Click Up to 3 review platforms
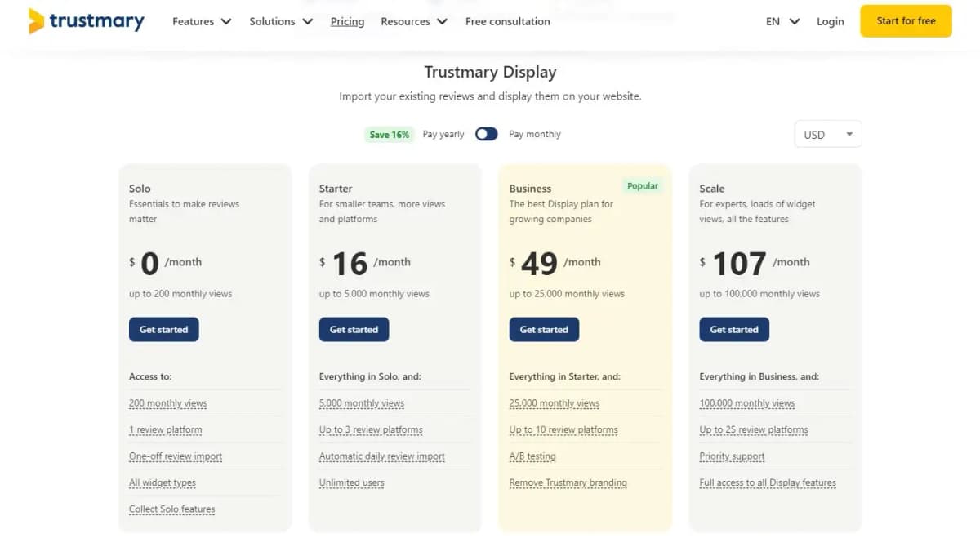The width and height of the screenshot is (980, 538). pos(371,429)
